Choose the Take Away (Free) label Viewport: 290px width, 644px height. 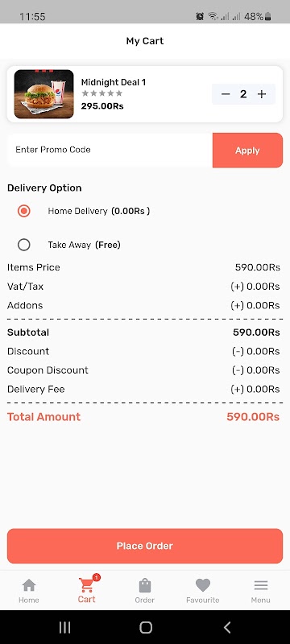pos(85,245)
